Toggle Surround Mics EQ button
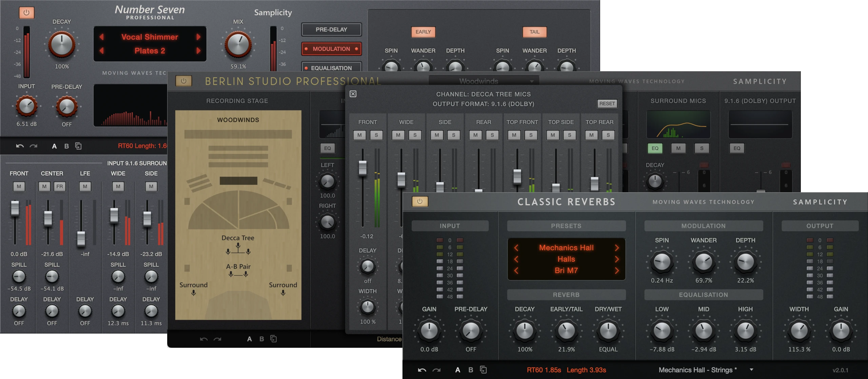This screenshot has width=868, height=379. pyautogui.click(x=655, y=148)
